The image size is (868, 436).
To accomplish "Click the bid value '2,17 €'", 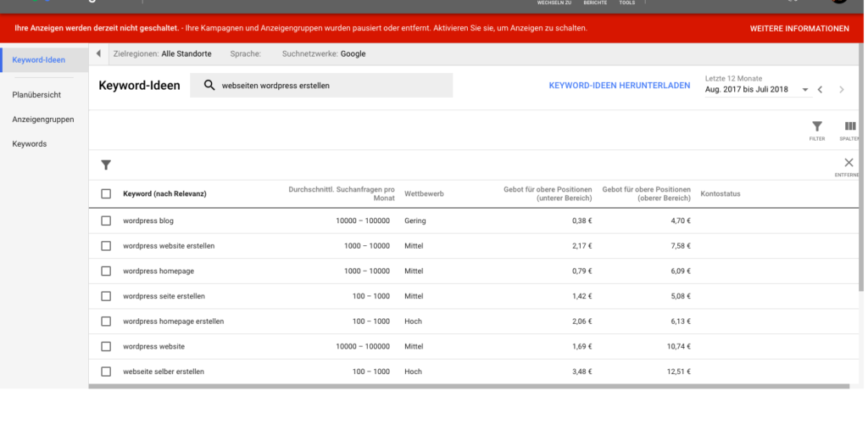I will 581,246.
